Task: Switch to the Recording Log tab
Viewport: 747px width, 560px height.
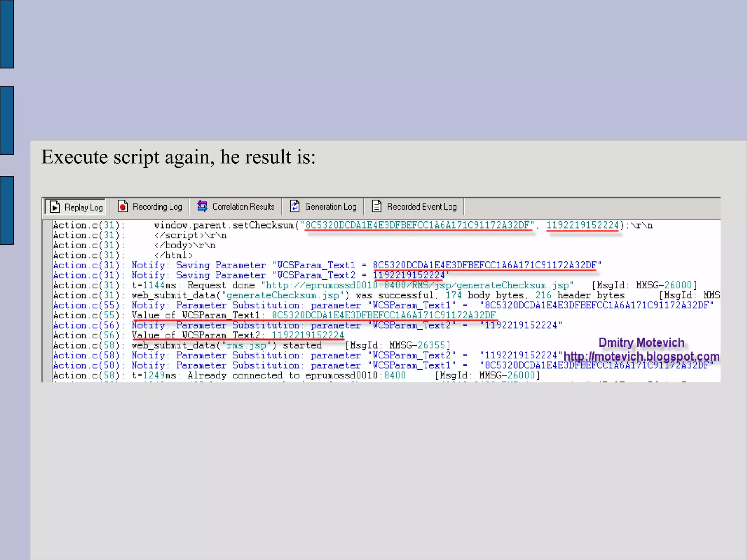Action: (x=150, y=207)
